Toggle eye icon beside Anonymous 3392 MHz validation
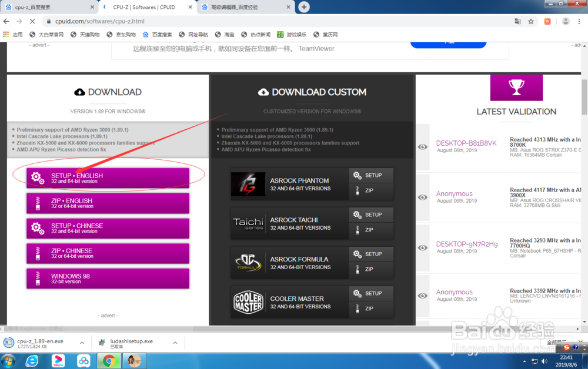This screenshot has height=369, width=588. [423, 296]
